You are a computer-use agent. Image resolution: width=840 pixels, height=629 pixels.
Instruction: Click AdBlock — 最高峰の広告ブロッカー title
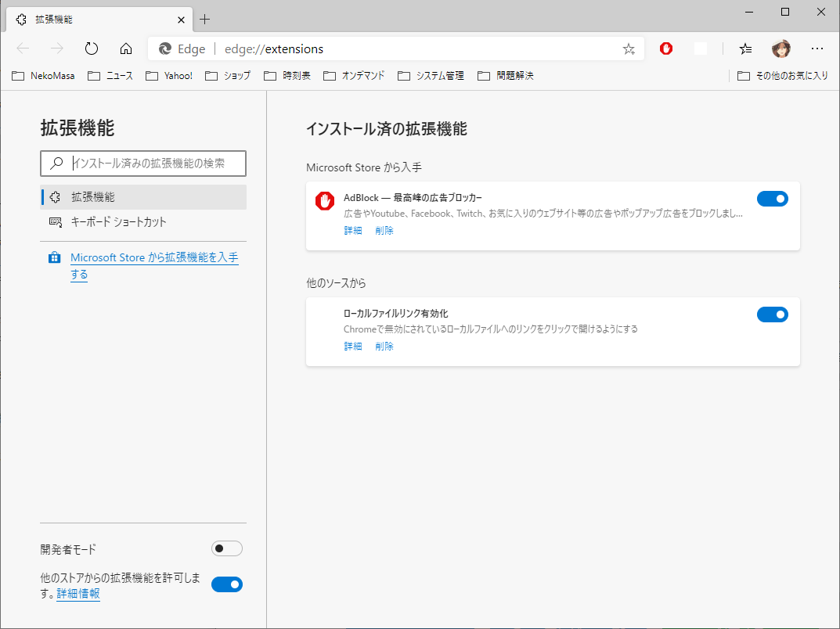(413, 197)
